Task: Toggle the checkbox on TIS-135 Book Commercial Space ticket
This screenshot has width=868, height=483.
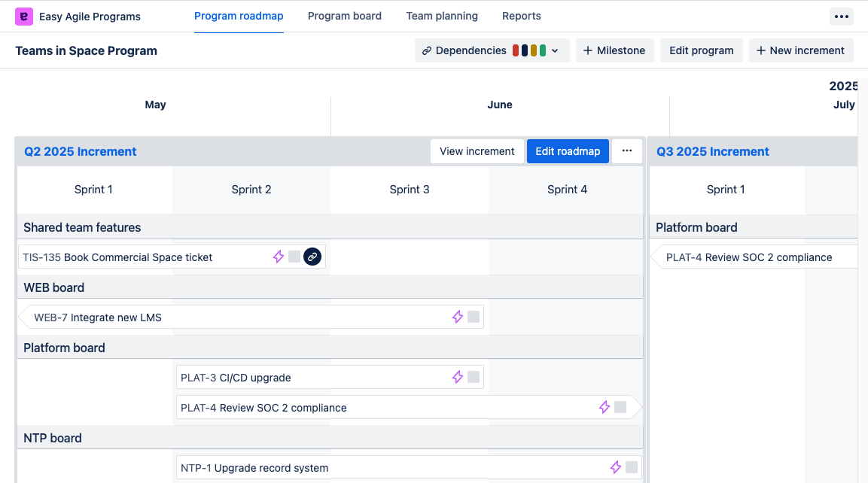Action: coord(294,257)
